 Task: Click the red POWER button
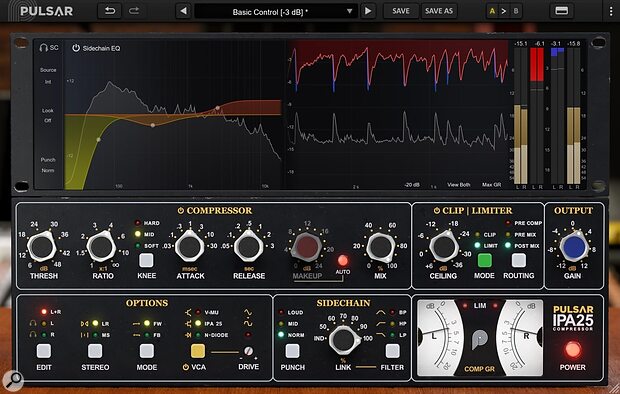[573, 349]
